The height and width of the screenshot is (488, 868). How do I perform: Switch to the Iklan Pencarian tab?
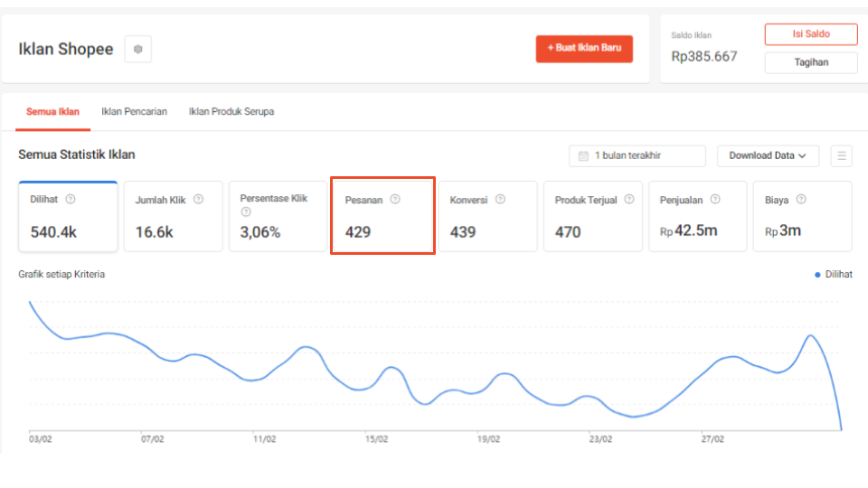point(134,112)
